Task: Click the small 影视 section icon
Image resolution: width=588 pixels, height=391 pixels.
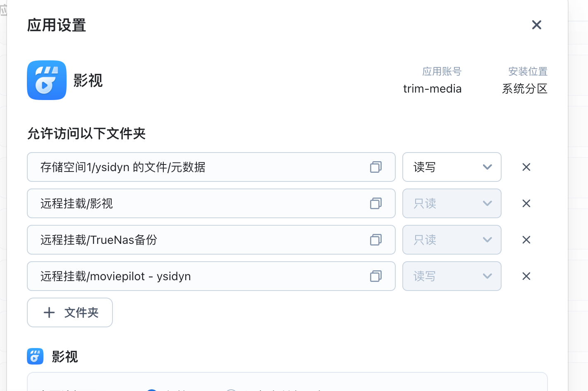Action: [35, 356]
